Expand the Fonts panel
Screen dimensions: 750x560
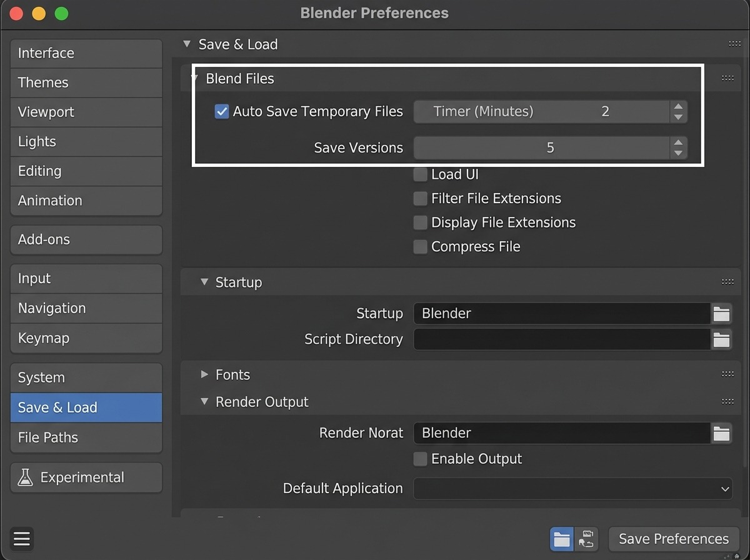[x=204, y=374]
